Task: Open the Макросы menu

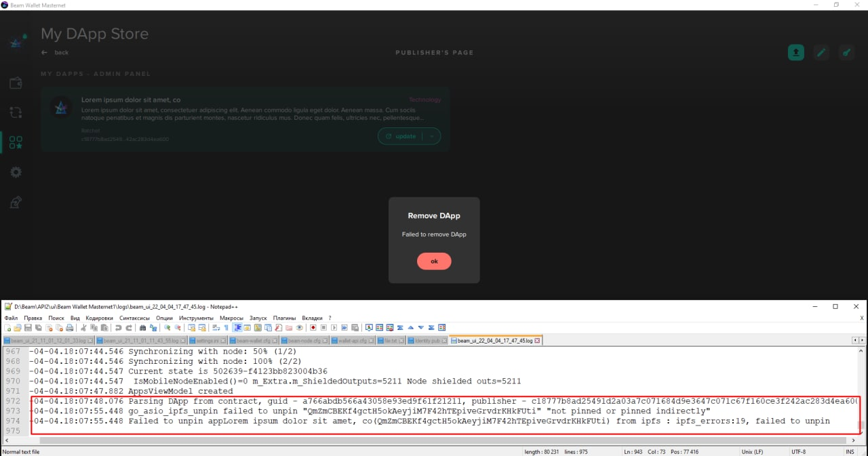Action: tap(231, 318)
